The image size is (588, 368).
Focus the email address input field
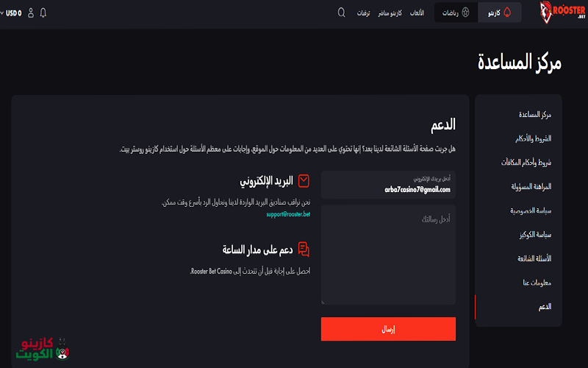pyautogui.click(x=388, y=185)
